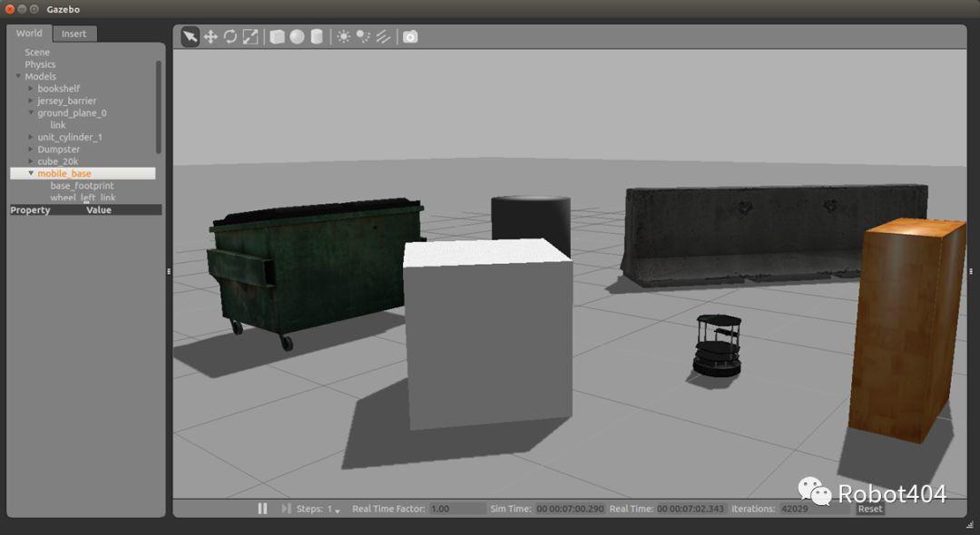This screenshot has height=535, width=980.
Task: Switch to the Insert tab
Action: click(x=73, y=34)
